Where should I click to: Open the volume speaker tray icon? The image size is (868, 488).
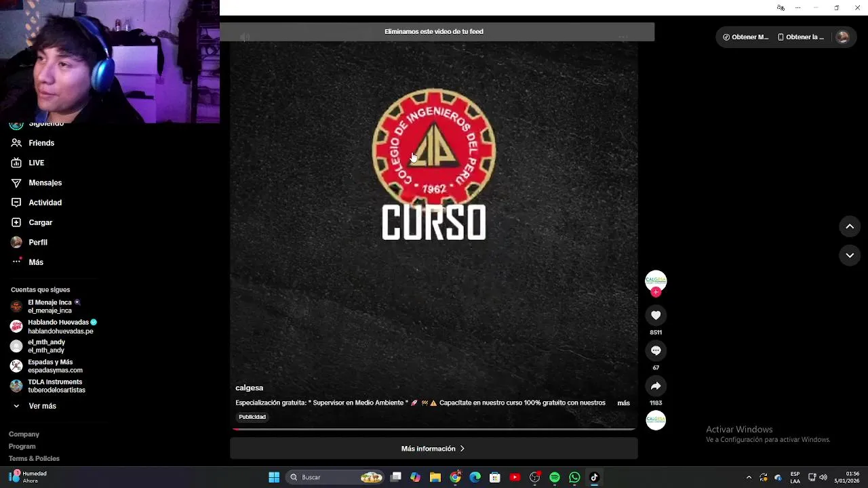click(823, 477)
